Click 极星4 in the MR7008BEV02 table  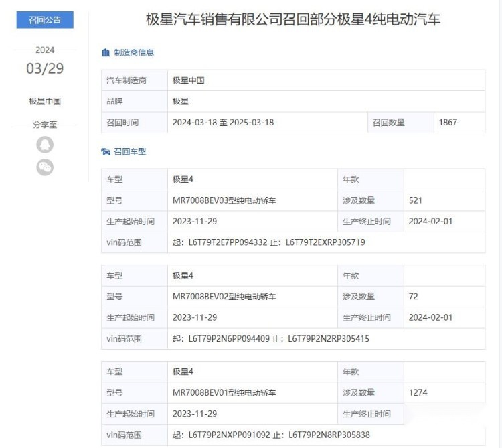183,276
